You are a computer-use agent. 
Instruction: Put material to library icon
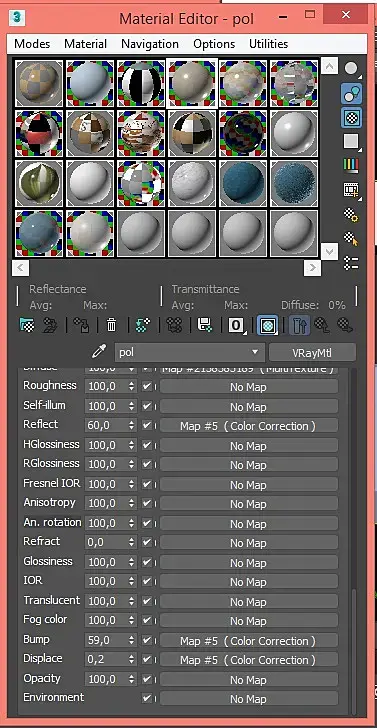point(205,325)
